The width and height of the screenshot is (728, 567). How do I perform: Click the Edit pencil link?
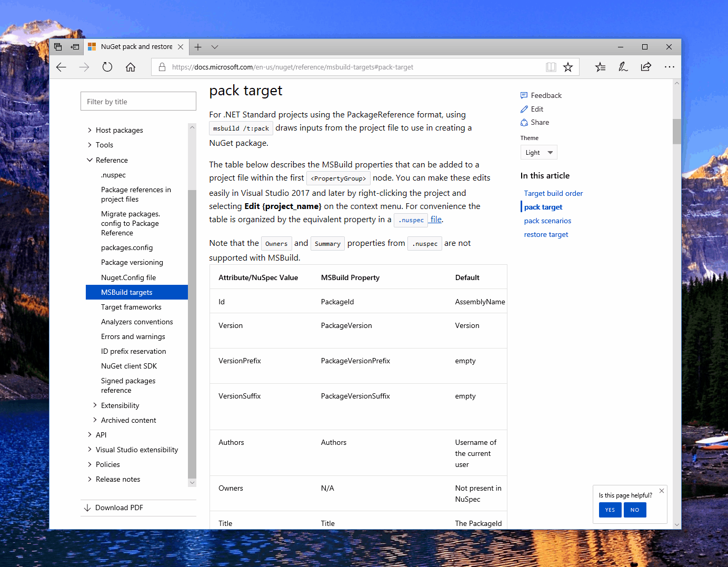(532, 109)
